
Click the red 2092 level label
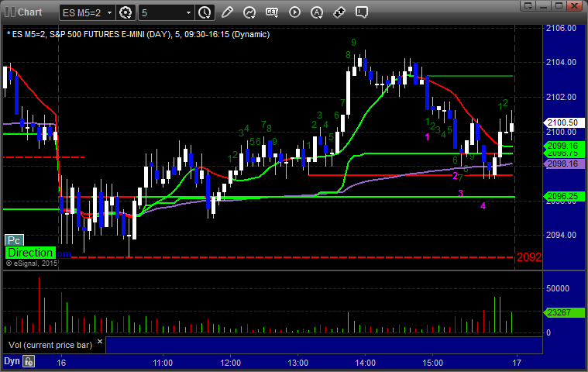[x=529, y=257]
